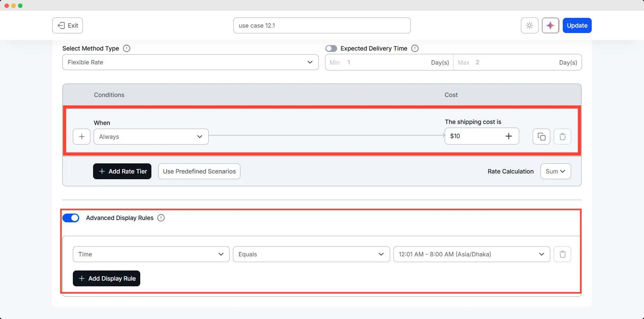644x319 pixels.
Task: Click the Add Rate Tier button
Action: click(x=122, y=171)
